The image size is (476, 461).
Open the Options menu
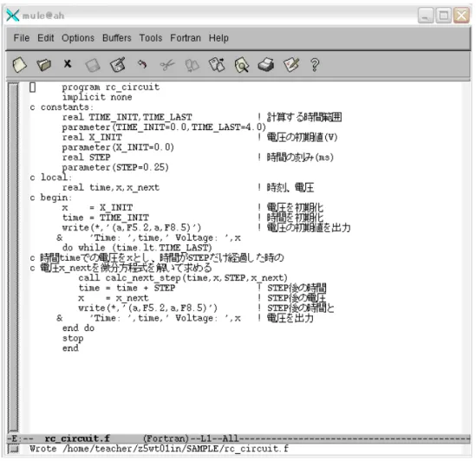pyautogui.click(x=78, y=38)
